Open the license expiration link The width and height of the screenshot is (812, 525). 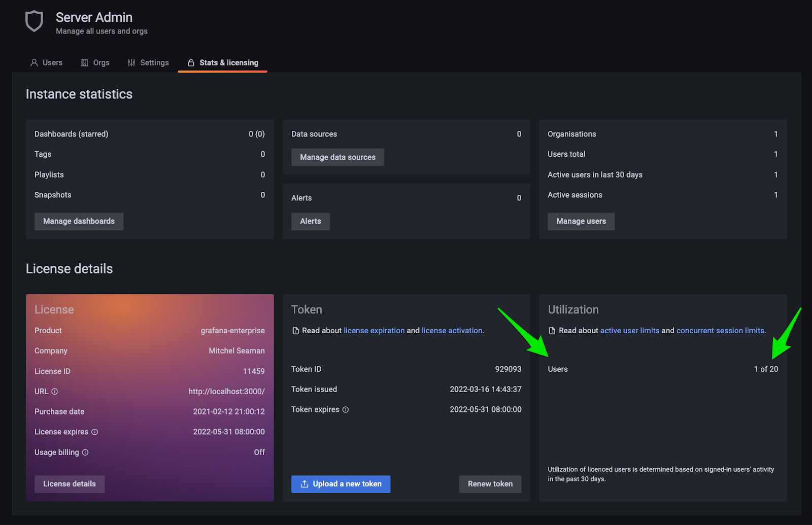[374, 331]
